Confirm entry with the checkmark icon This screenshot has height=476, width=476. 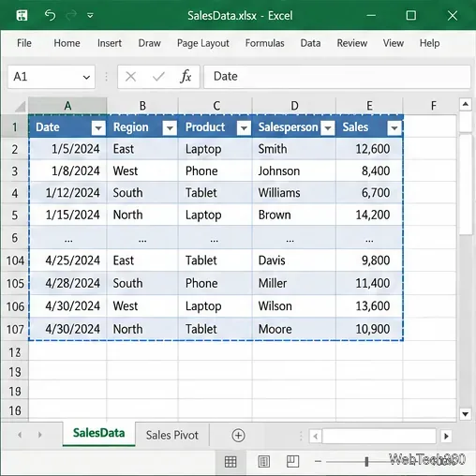pyautogui.click(x=158, y=77)
